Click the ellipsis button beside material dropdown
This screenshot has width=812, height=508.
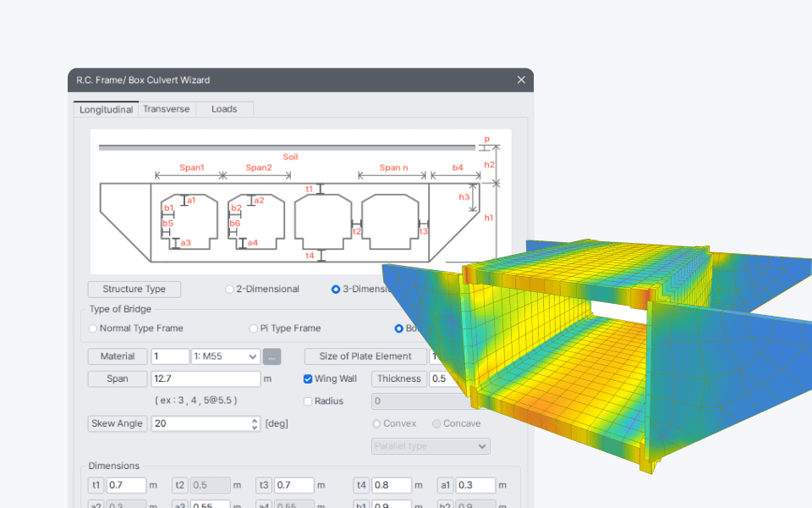pos(272,356)
